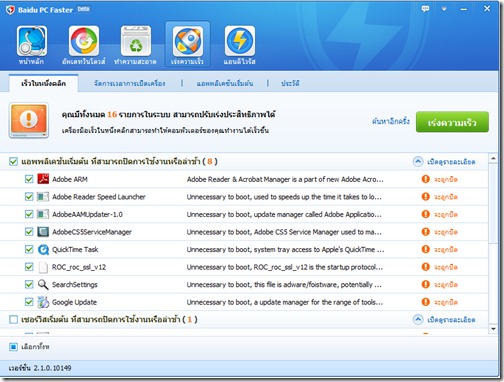Click warning icon on SearchSettings row
The width and height of the screenshot is (504, 382).
[x=426, y=284]
